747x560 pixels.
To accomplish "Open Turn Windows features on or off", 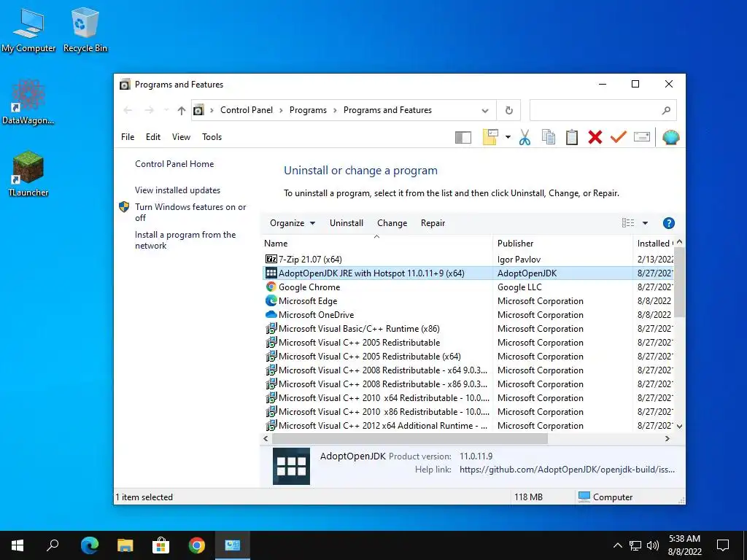I will [190, 212].
